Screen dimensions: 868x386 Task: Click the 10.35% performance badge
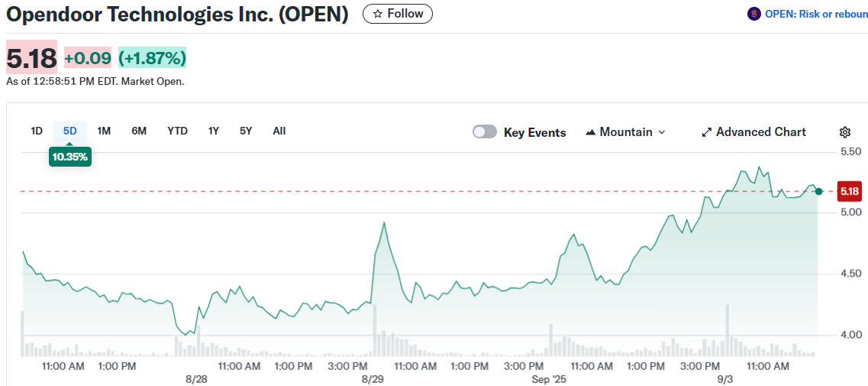(69, 157)
